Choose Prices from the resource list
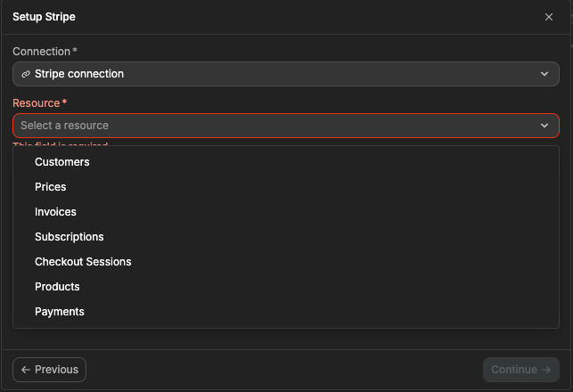This screenshot has width=573, height=392. (286, 187)
